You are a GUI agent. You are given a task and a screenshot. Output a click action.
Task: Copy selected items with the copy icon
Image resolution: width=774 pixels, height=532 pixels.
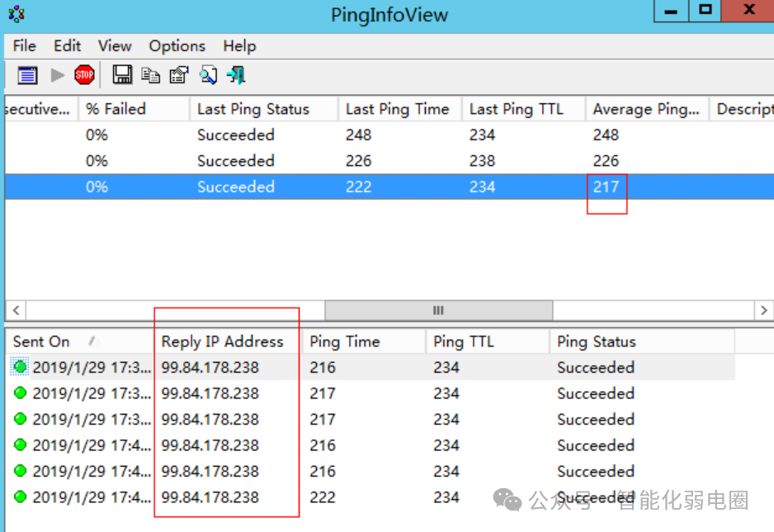[150, 76]
